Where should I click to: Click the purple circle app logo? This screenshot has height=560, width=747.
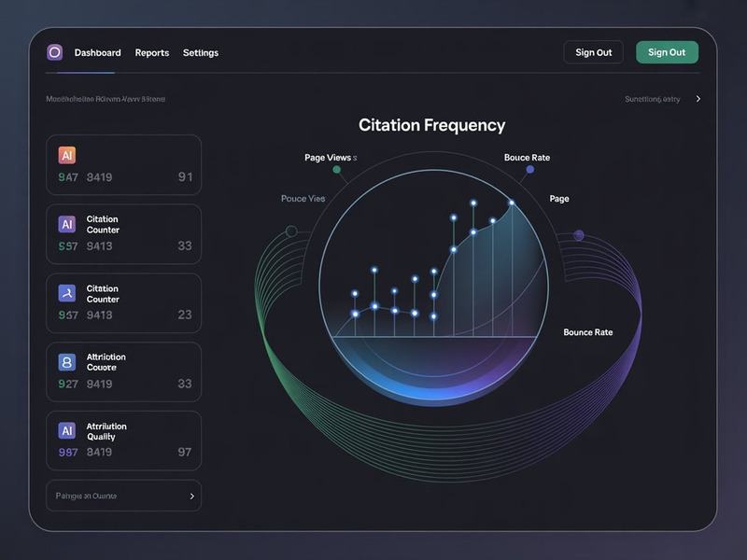coord(55,52)
